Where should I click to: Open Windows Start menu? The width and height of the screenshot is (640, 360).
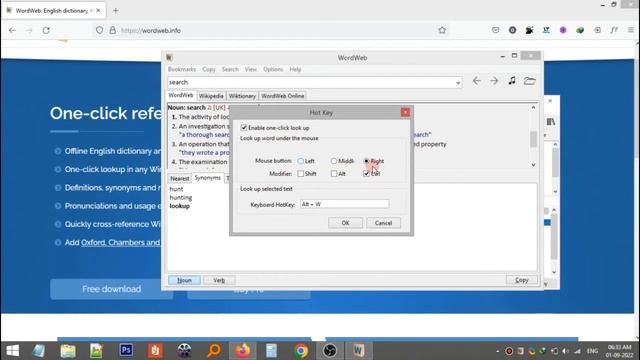tap(13, 351)
